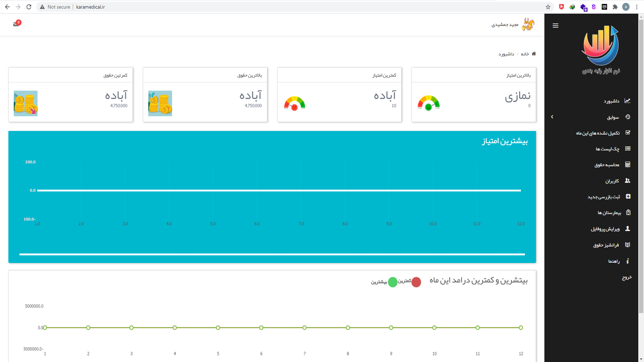Toggle the کمترین green legend marker

[393, 282]
